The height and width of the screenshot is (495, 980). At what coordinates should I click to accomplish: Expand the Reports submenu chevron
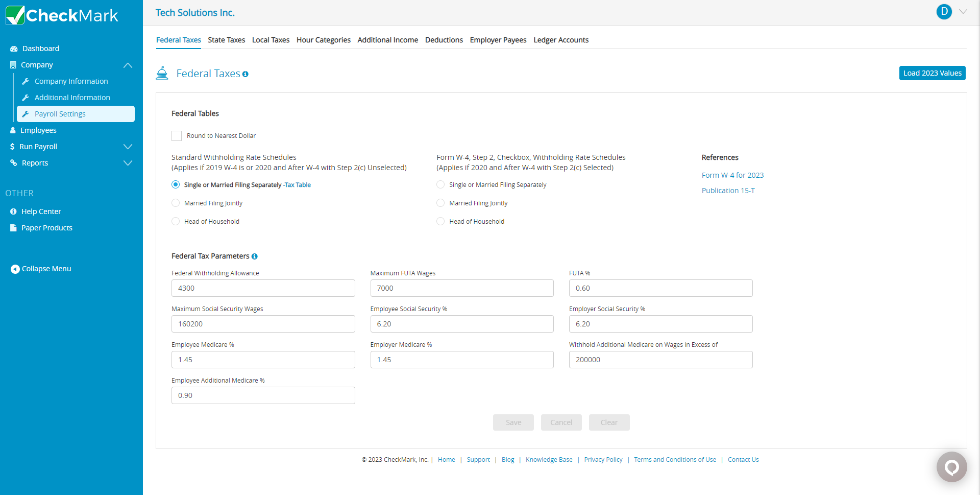[128, 163]
